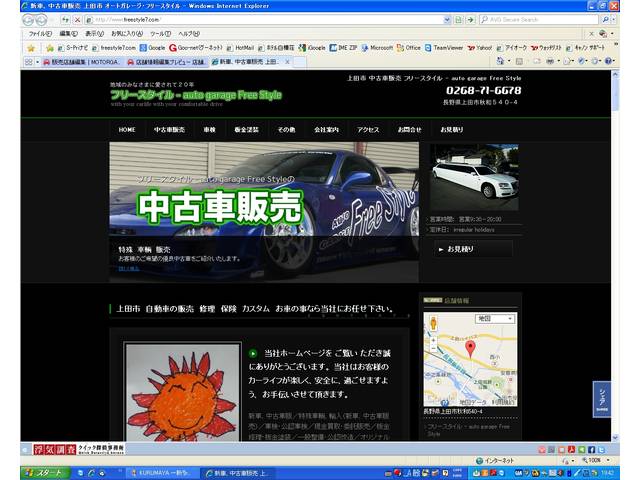
Task: Click the page vertical scrollbar
Action: point(616,255)
